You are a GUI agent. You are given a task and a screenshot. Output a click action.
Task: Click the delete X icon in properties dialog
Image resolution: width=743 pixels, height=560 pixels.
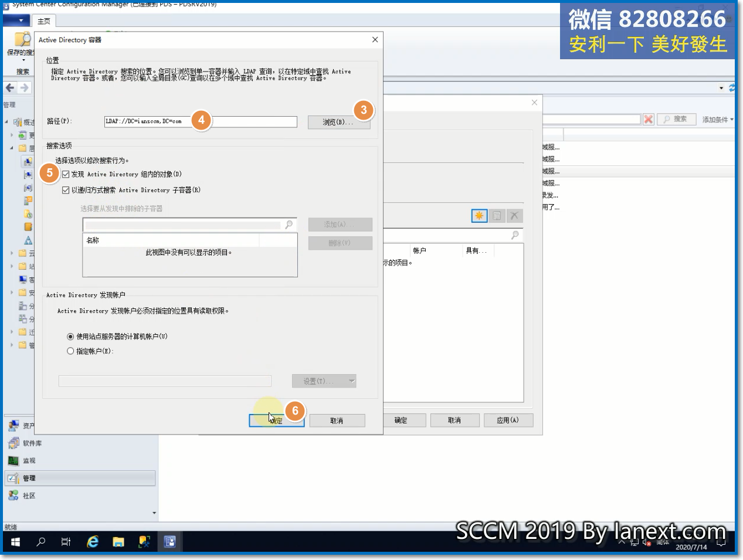[x=514, y=216]
